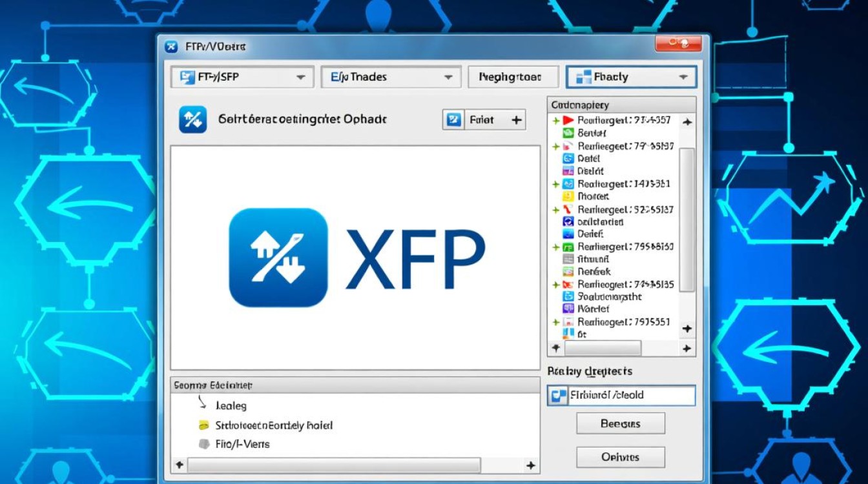Click the Preghgrtoat button
868x484 pixels.
[x=513, y=77]
